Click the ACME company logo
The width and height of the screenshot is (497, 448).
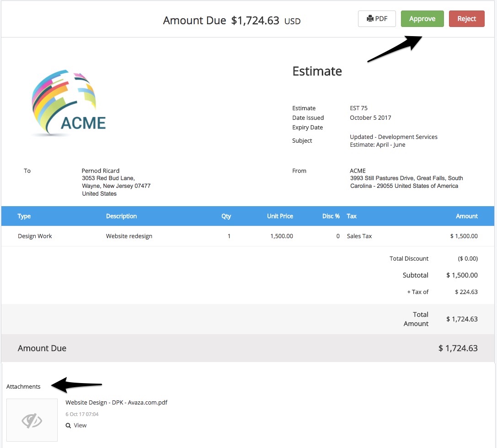[x=69, y=103]
